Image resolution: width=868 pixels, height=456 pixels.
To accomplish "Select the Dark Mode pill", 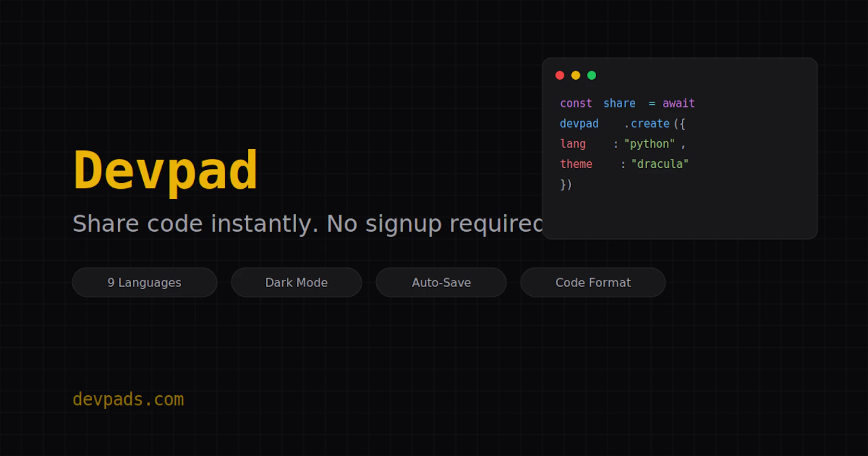I will coord(296,282).
